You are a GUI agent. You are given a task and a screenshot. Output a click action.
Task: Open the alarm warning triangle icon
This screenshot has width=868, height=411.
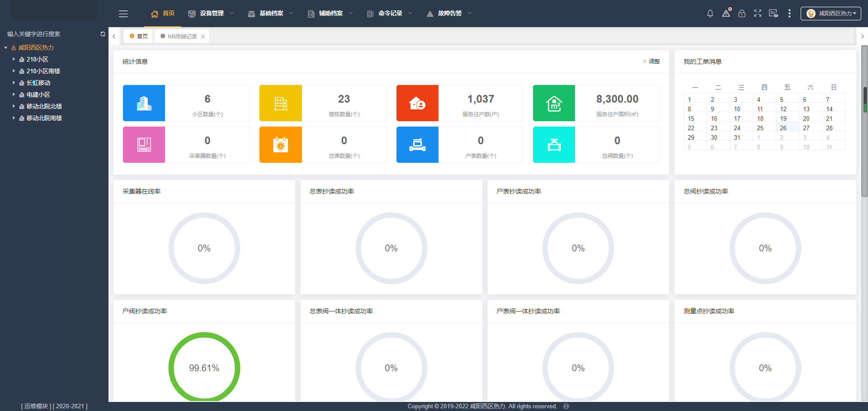point(726,14)
